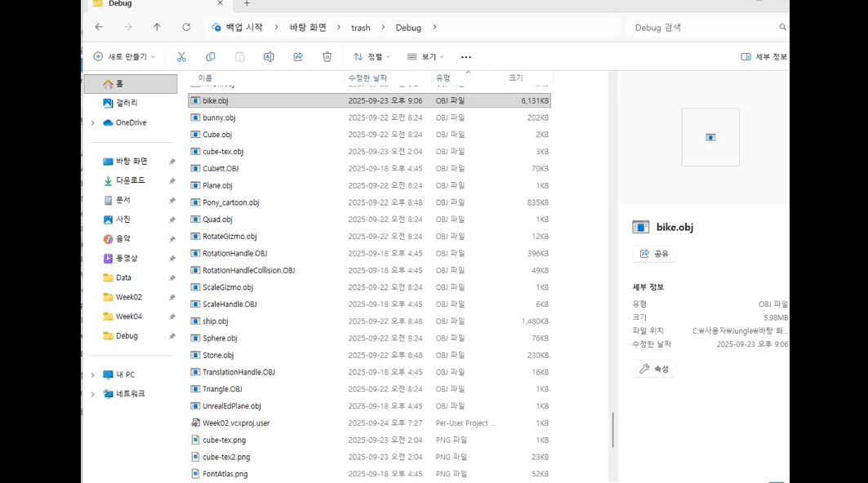Screen dimensions: 868x483
Task: Expand the 내 PC tree node
Action: pos(92,374)
